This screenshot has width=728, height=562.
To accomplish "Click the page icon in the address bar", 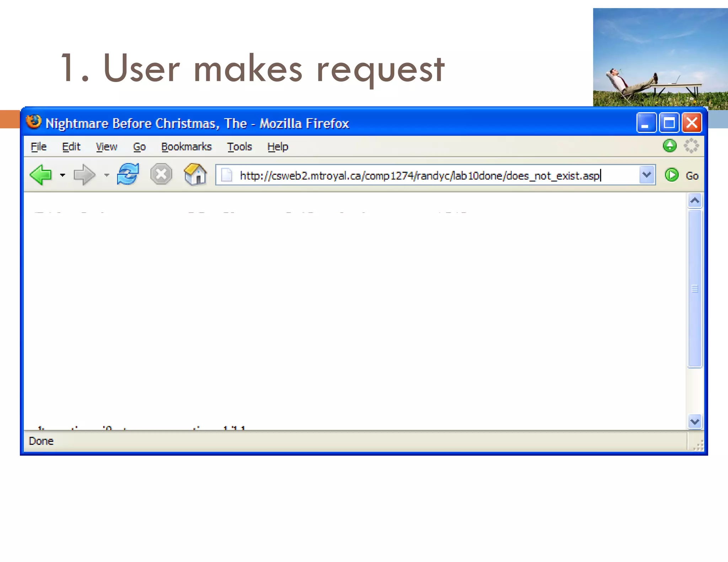I will (x=226, y=175).
